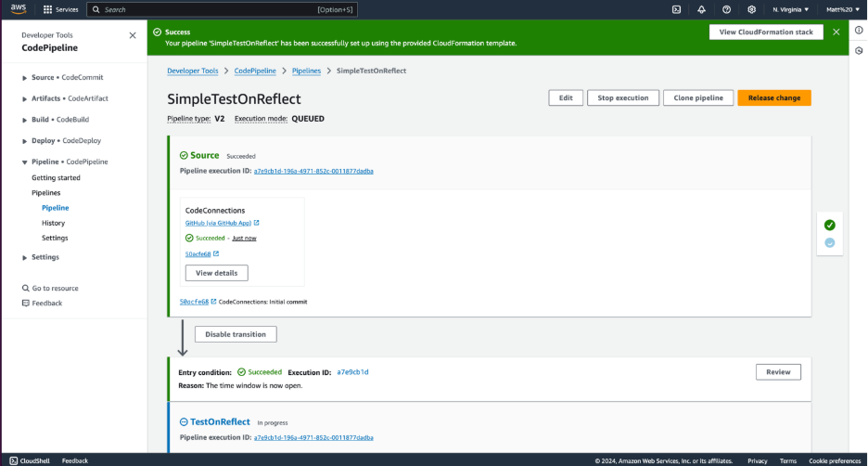This screenshot has height=466, width=868.
Task: Open CodePipeline breadcrumb link
Action: 255,71
